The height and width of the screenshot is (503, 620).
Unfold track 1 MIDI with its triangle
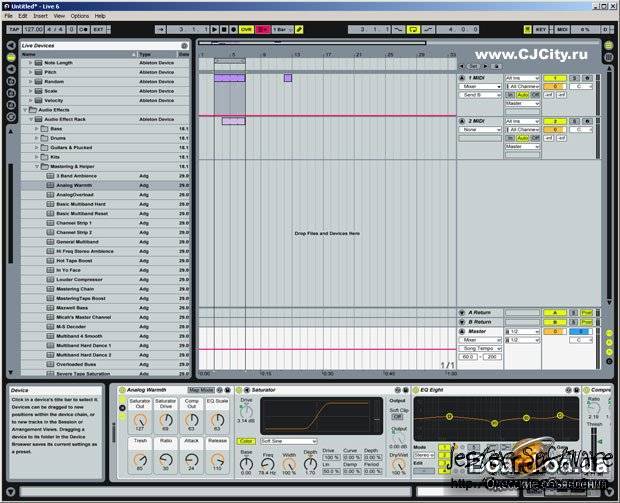click(461, 78)
